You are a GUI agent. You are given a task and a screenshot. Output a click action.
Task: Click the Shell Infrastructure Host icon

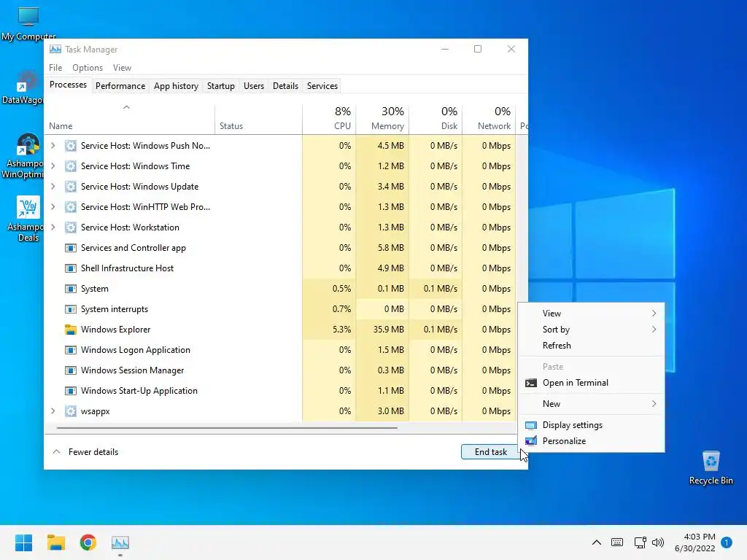click(x=71, y=268)
